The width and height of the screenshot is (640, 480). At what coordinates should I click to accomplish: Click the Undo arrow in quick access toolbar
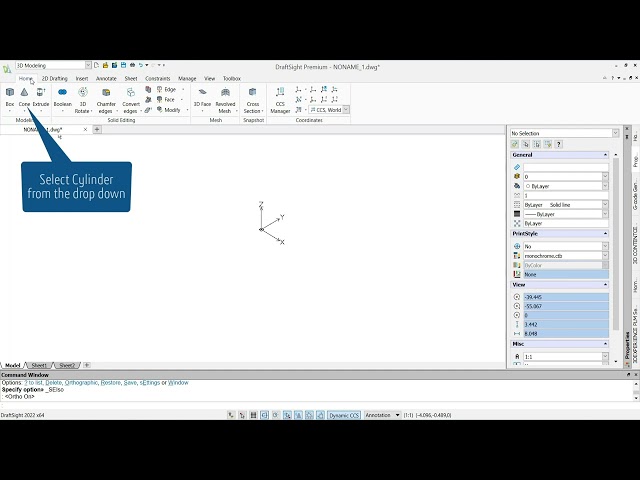coord(141,65)
